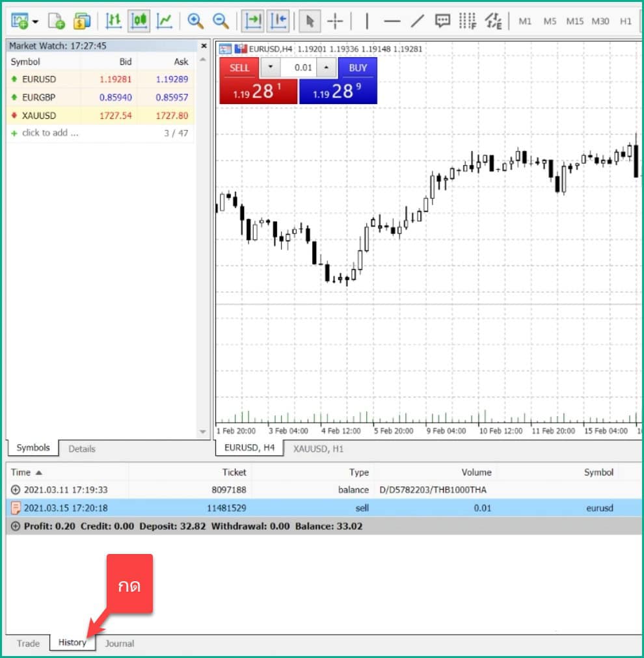This screenshot has height=658, width=644.
Task: Click the sell order row icon
Action: pos(16,508)
